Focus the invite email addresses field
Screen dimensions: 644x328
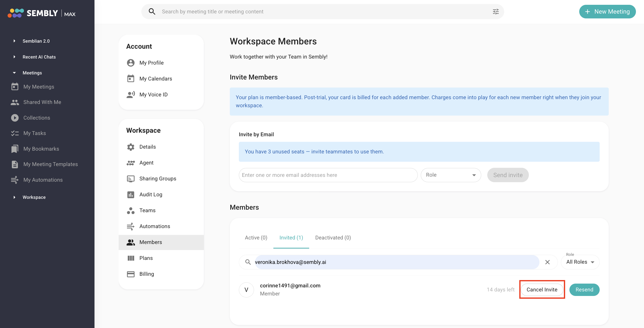[328, 175]
